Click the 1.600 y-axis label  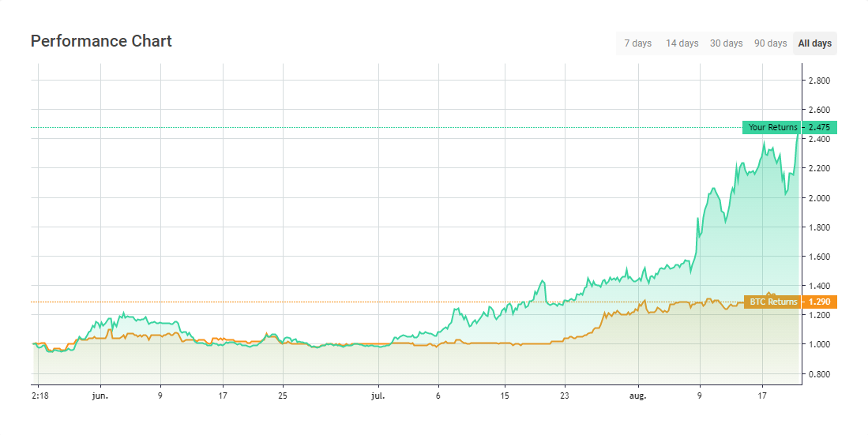pos(819,257)
